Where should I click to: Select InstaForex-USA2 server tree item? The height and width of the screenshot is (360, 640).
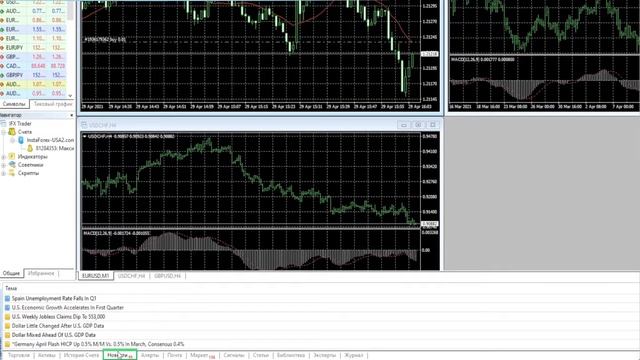coord(50,140)
